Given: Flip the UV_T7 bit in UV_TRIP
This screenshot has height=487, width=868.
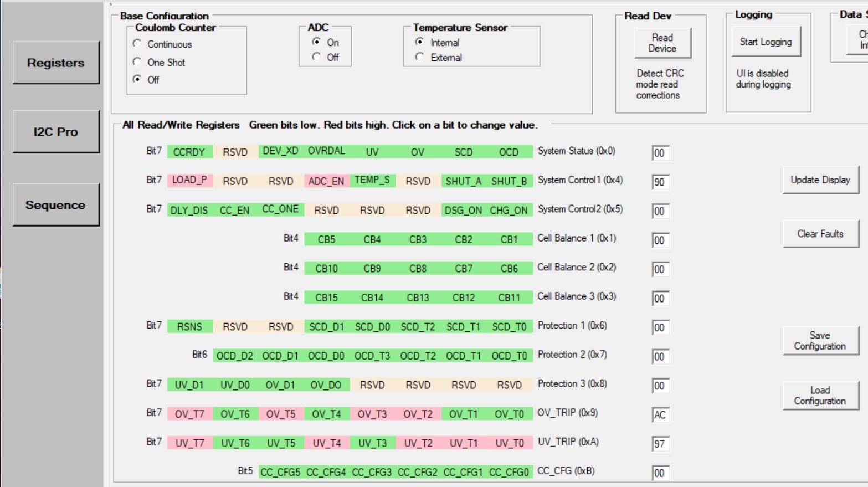Looking at the screenshot, I should [189, 443].
